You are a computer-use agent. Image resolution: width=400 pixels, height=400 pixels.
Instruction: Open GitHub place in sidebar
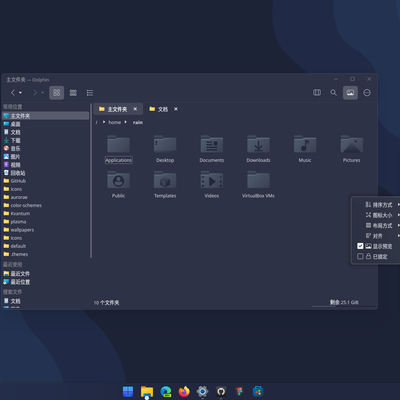(x=46, y=181)
